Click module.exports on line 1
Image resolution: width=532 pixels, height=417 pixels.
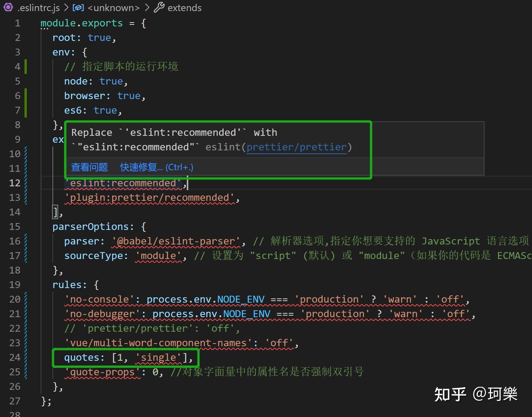pyautogui.click(x=82, y=23)
